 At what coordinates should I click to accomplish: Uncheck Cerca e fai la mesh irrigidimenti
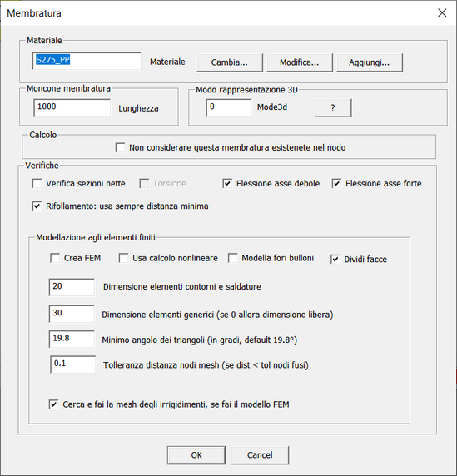[53, 404]
